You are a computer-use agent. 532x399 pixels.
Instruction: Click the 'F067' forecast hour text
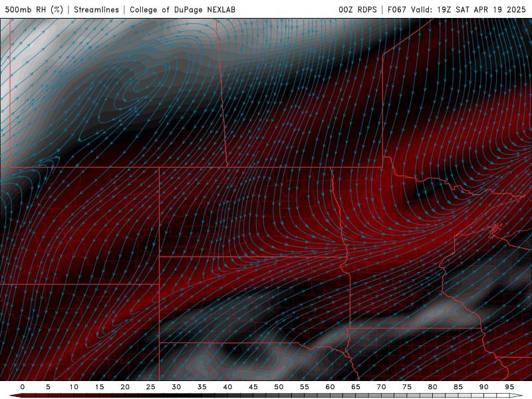(397, 9)
